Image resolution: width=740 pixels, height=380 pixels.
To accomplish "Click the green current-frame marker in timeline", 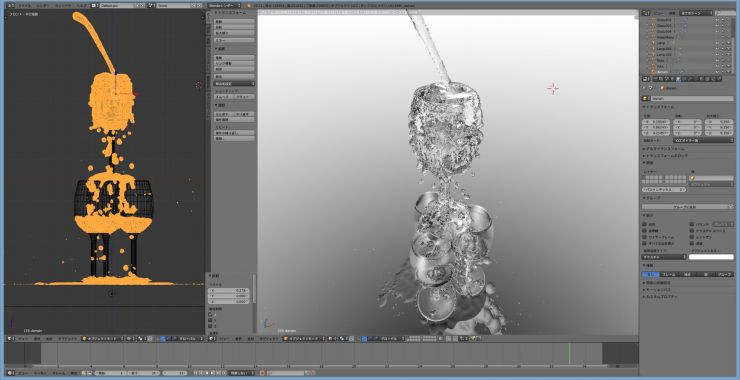I will [x=569, y=353].
